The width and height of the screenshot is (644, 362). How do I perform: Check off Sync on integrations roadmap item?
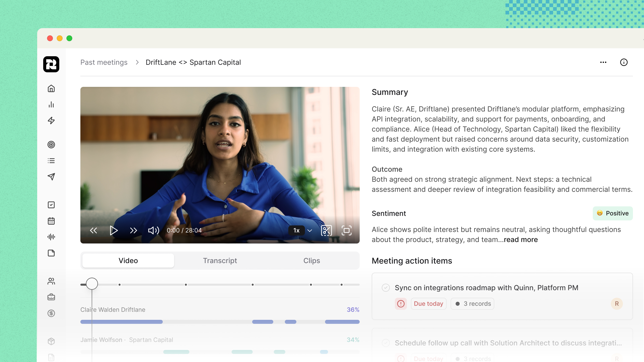click(386, 288)
